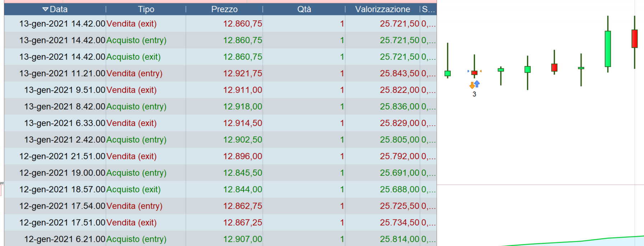Click the tallest green candlestick body

click(x=608, y=49)
